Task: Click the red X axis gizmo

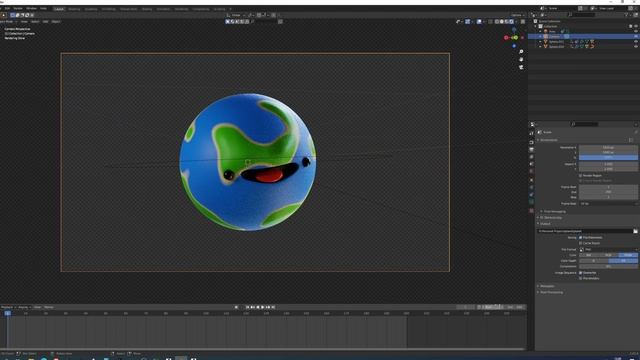Action: point(506,38)
